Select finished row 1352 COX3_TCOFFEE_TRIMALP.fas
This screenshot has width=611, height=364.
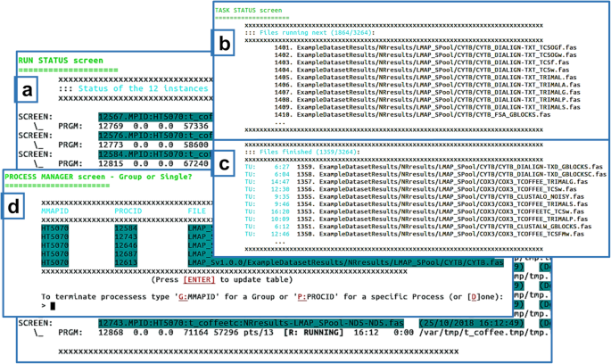[417, 219]
